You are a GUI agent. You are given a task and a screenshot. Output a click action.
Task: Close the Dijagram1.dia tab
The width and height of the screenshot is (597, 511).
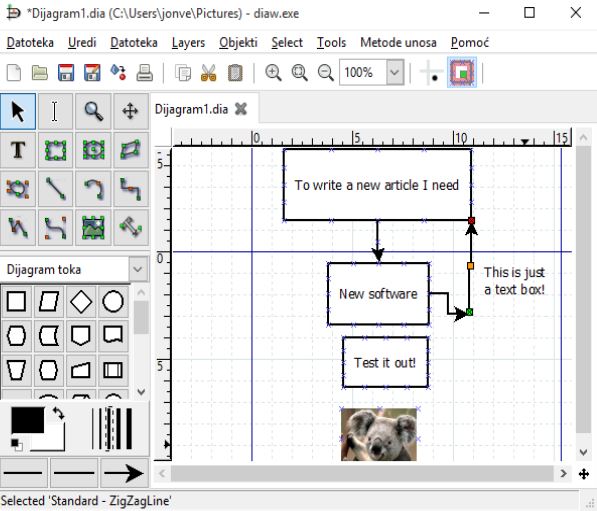(x=241, y=110)
